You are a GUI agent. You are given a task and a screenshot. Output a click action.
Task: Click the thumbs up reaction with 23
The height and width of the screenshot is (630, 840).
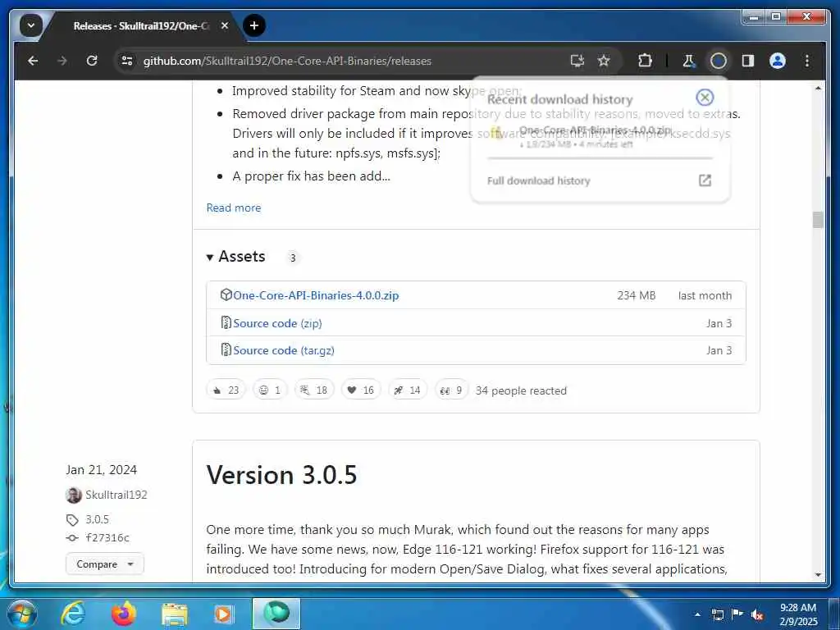pos(226,390)
